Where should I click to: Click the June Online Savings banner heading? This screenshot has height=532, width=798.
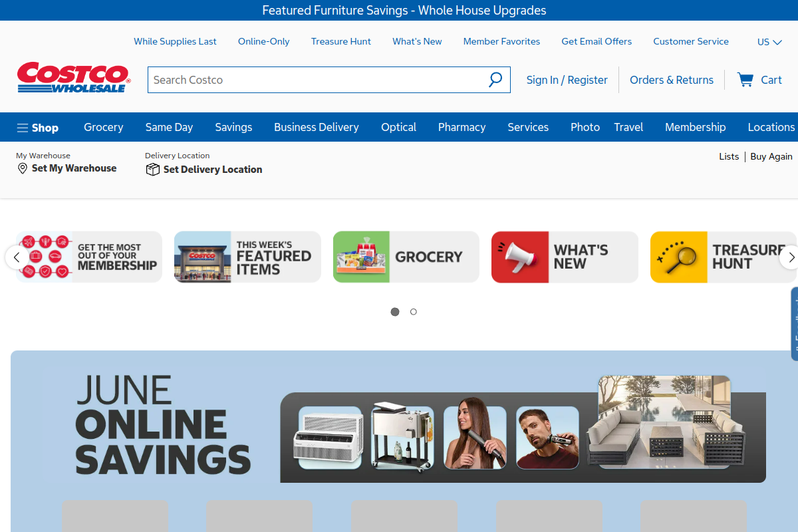tap(163, 424)
